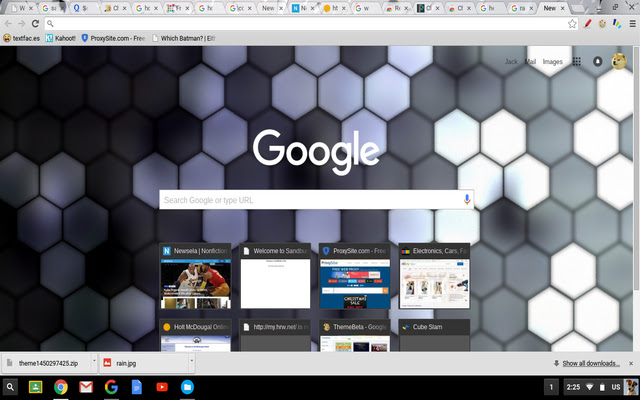The width and height of the screenshot is (640, 400).
Task: Open the Mail link
Action: [530, 62]
